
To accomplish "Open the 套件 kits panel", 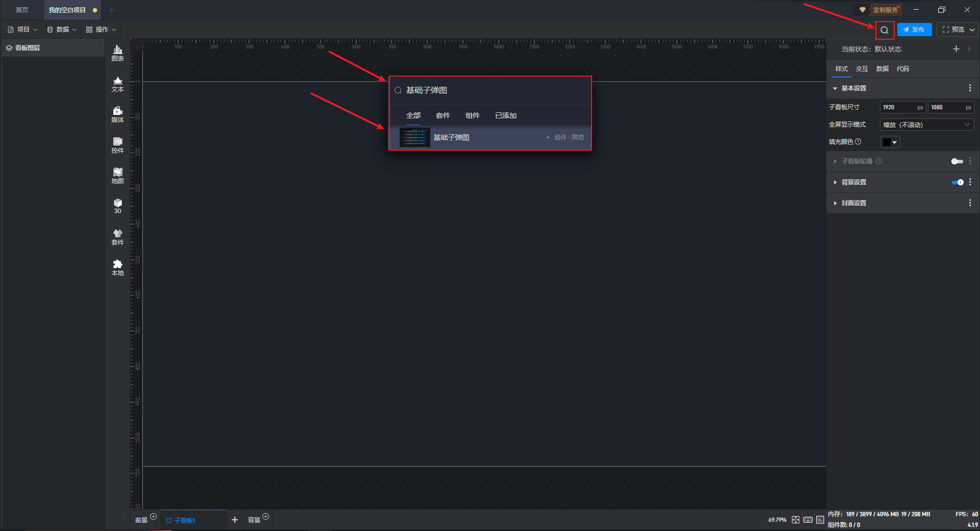I will click(x=117, y=237).
